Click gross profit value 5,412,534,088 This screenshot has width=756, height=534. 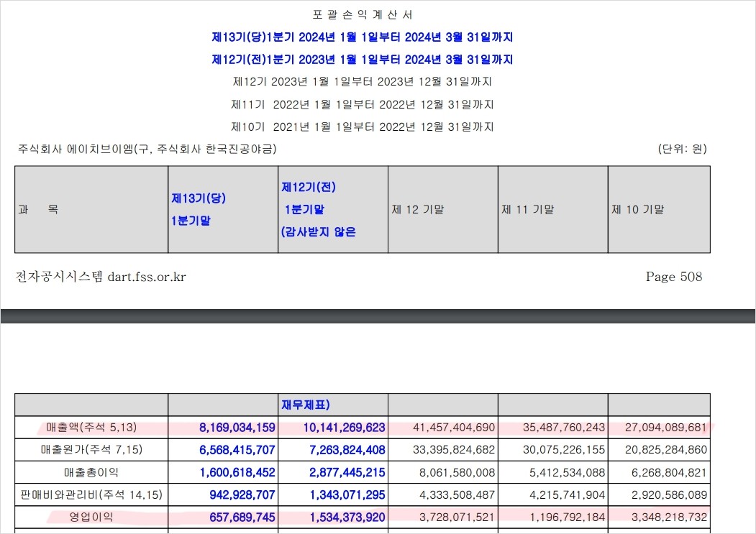click(567, 472)
